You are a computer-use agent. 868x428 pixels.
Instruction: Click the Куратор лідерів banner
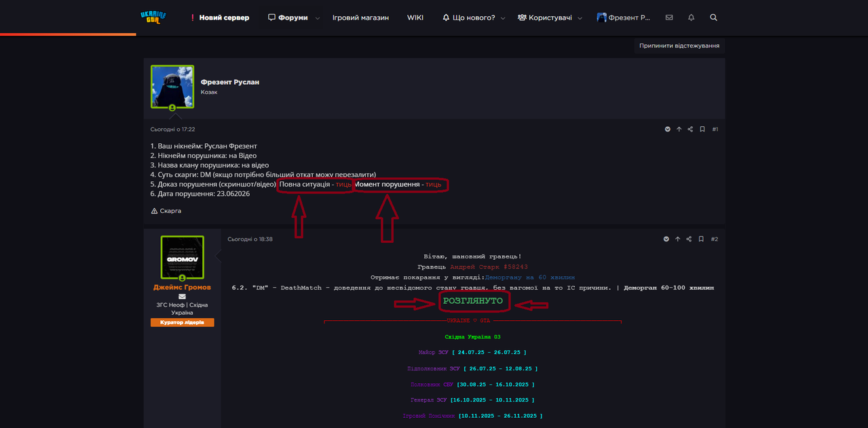tap(182, 322)
